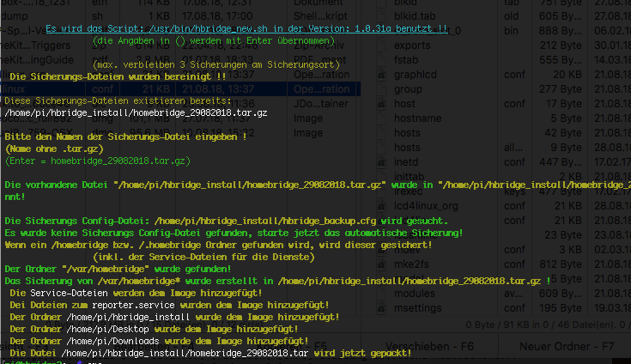This screenshot has height=364, width=631.
Task: Click the Enter default name hint line
Action: click(x=97, y=161)
